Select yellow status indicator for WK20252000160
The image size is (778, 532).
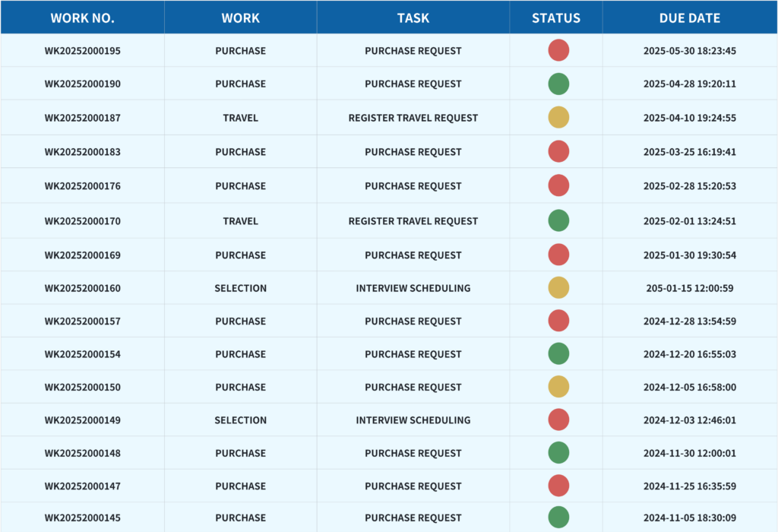[558, 288]
